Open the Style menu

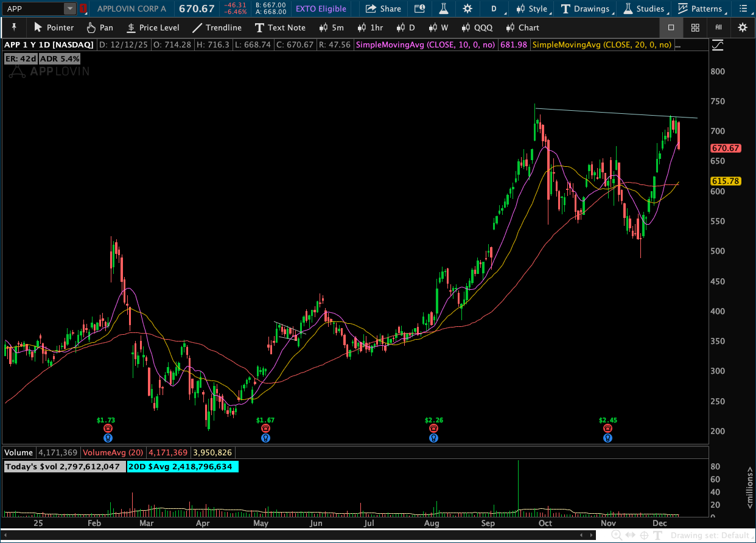click(532, 9)
